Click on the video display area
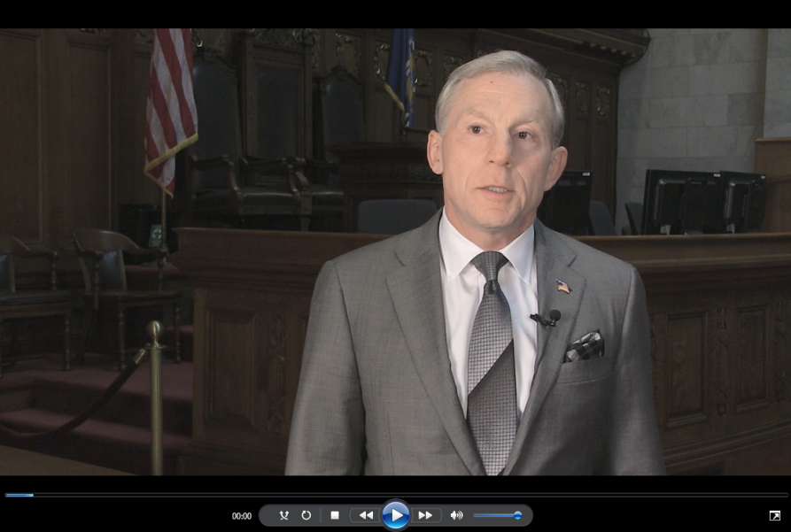Screen dimensions: 791x532 pos(395,251)
